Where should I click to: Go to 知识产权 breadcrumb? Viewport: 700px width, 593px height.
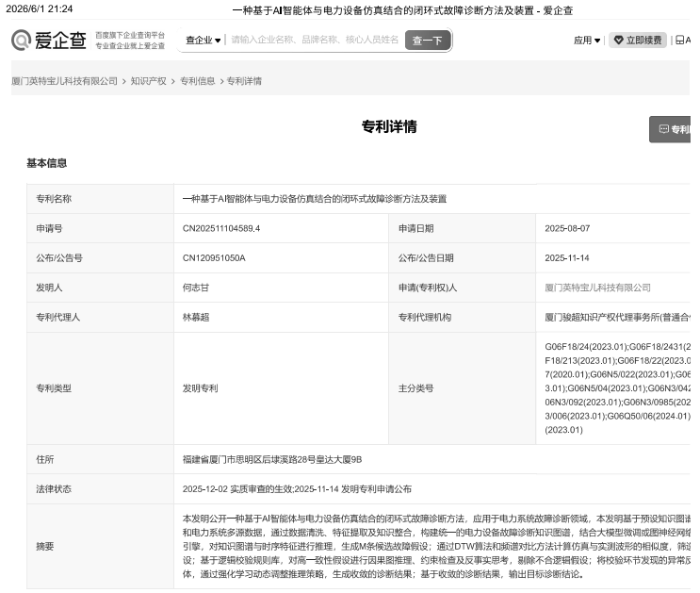pos(148,81)
